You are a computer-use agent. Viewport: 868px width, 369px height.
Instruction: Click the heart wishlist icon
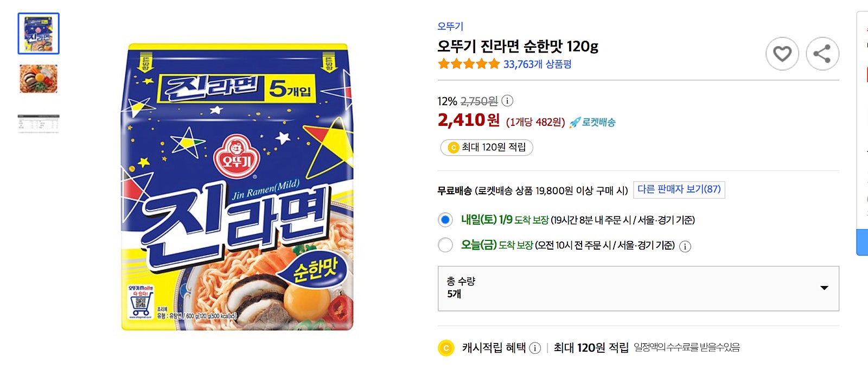tap(782, 54)
